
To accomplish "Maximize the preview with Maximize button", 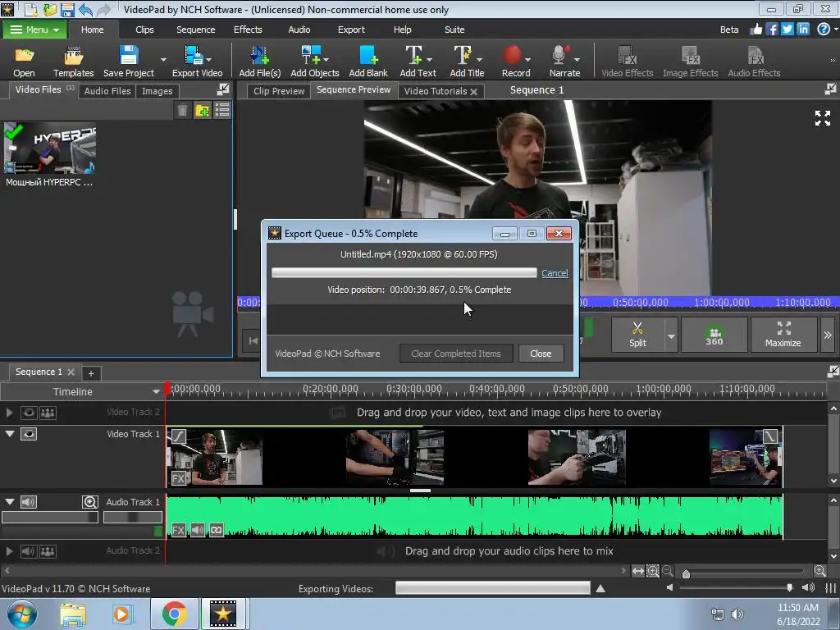I will click(x=783, y=335).
